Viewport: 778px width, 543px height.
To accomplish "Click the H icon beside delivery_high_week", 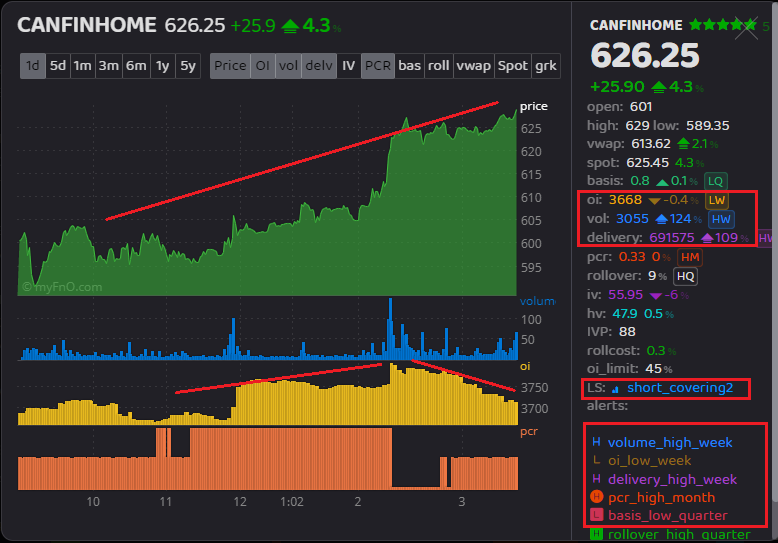I will tap(596, 479).
